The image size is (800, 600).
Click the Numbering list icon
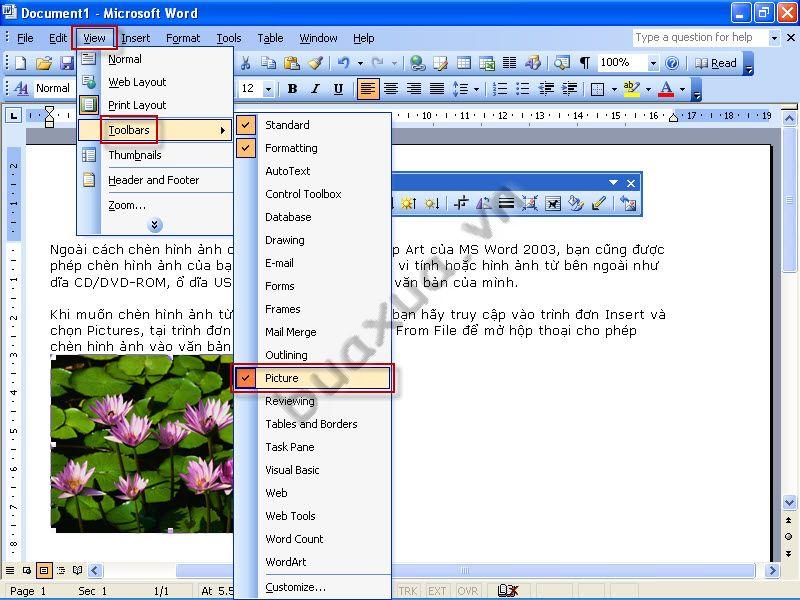click(499, 89)
